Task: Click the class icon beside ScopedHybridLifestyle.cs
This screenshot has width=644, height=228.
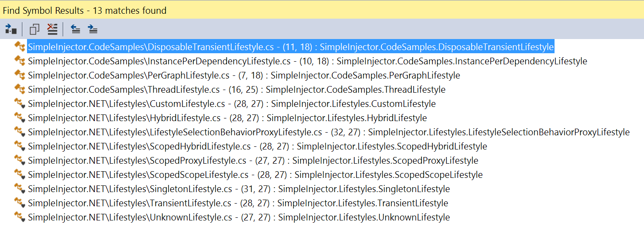Action: 19,146
